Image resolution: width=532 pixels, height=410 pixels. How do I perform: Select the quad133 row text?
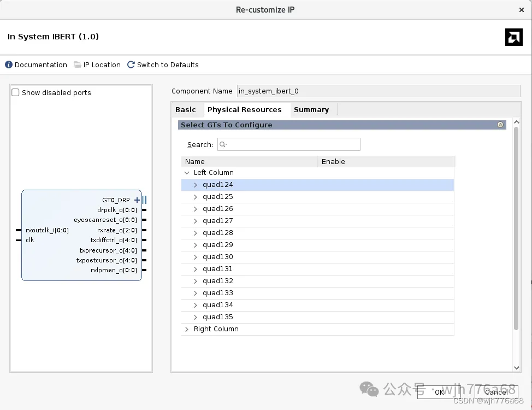[218, 293]
